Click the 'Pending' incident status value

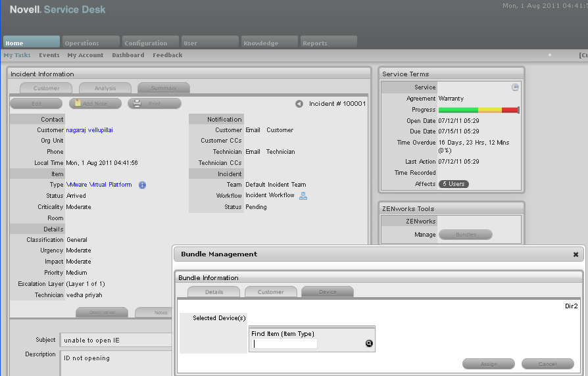click(x=256, y=207)
